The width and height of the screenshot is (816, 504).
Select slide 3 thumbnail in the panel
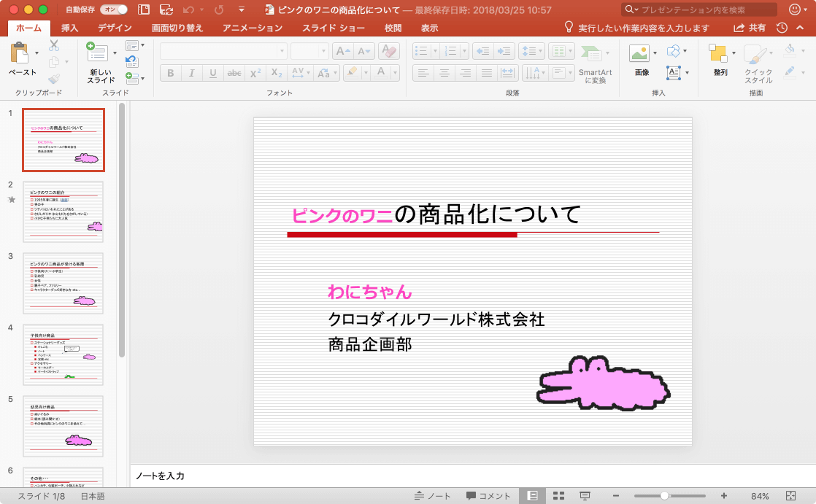(x=63, y=283)
